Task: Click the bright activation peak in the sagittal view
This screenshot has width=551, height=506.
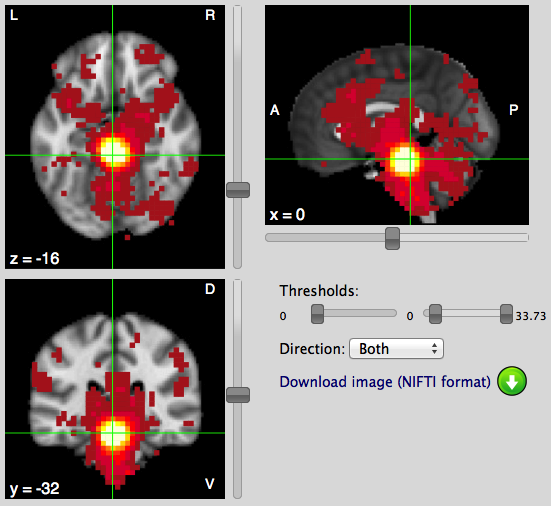Action: 404,161
